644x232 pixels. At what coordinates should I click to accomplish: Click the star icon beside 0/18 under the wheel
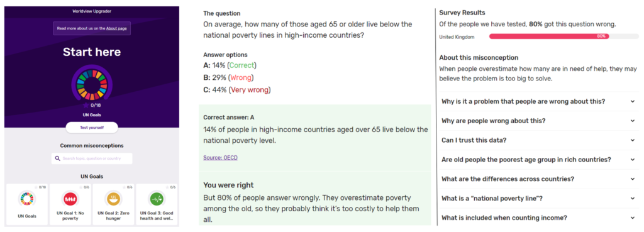click(86, 106)
